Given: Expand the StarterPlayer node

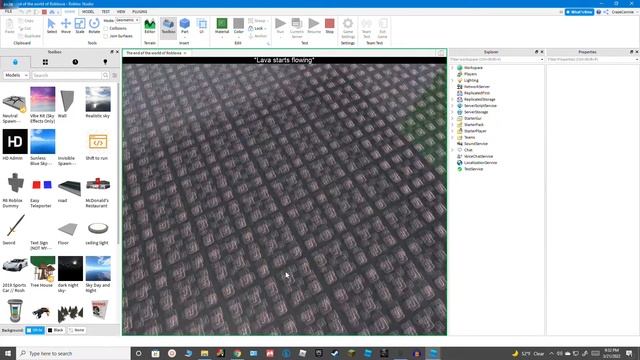Looking at the screenshot, I should pos(453,131).
